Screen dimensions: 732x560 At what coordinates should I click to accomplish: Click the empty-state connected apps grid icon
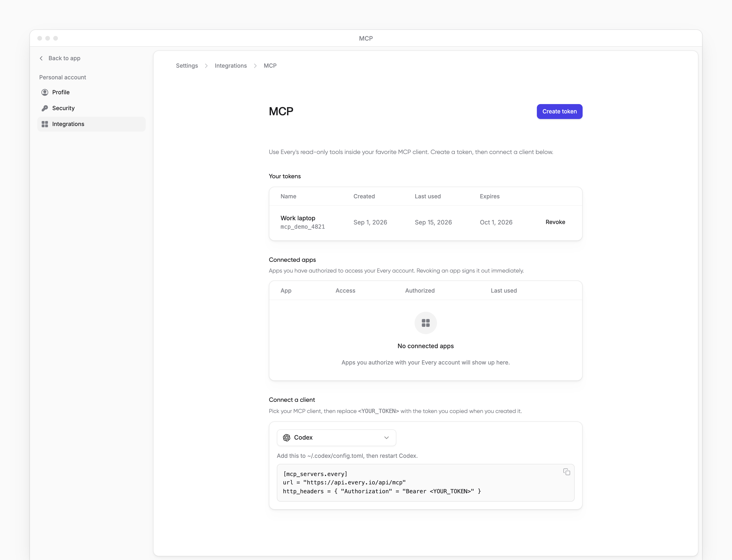pos(426,323)
